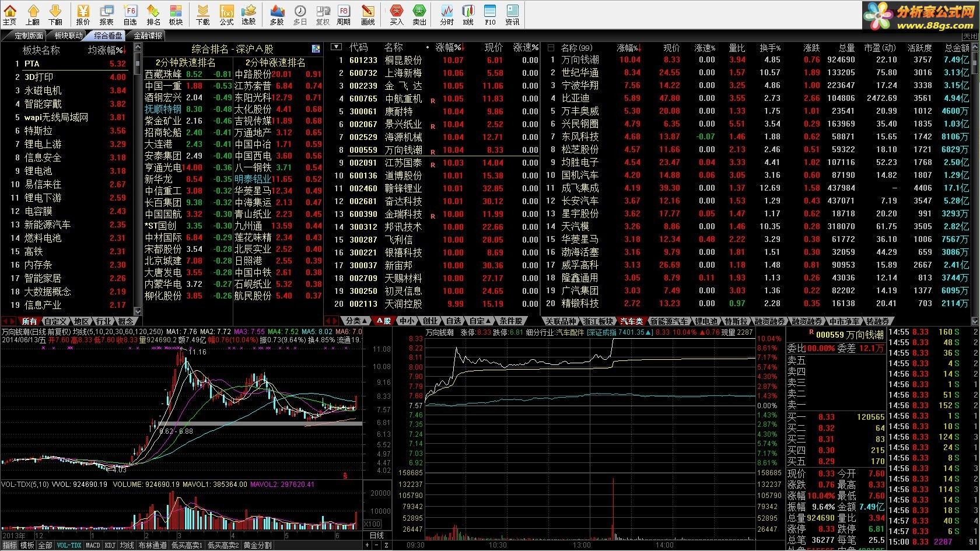This screenshot has height=551, width=980.
Task: Click the icon beside 综合排名 title
Action: click(x=316, y=49)
